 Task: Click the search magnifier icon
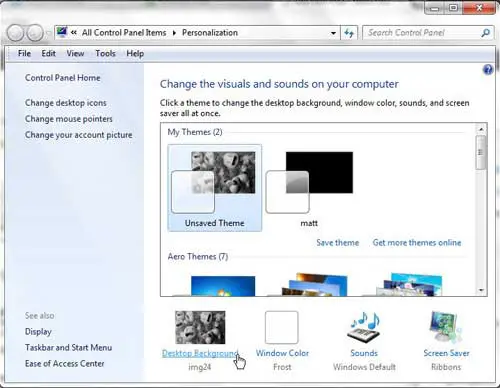(486, 33)
